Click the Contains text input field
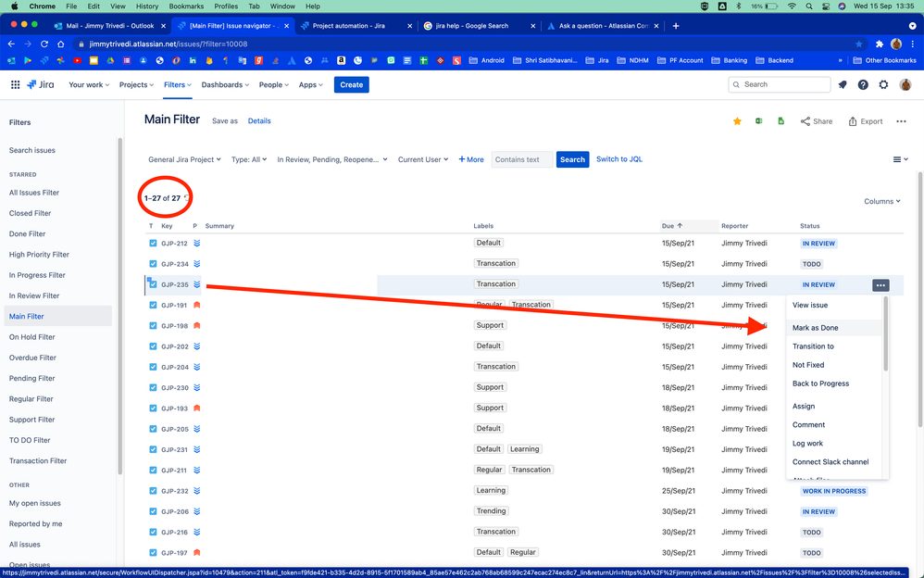 [521, 159]
